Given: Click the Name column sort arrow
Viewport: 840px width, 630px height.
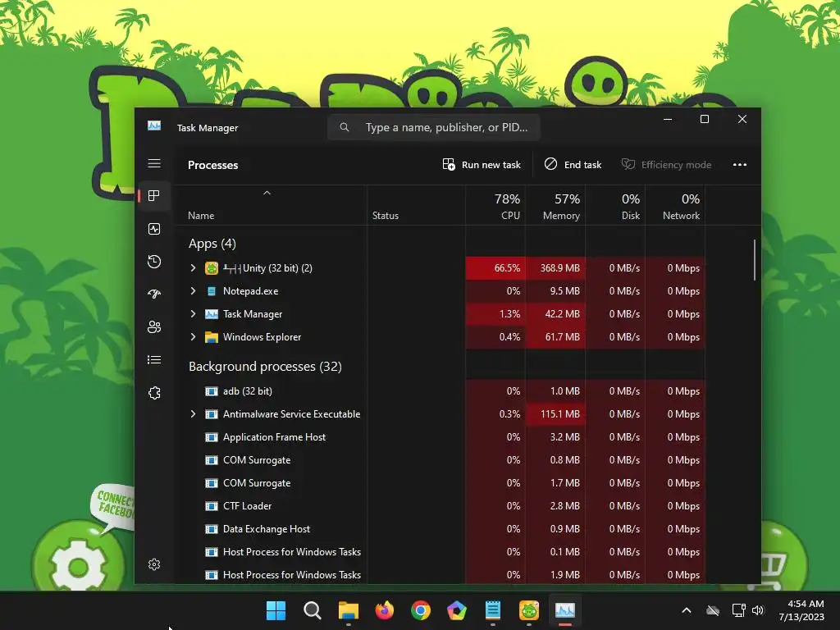Looking at the screenshot, I should pos(267,193).
